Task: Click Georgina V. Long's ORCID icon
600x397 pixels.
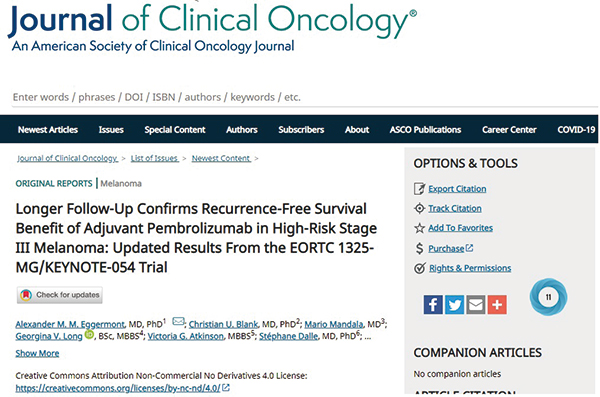Action: point(89,335)
